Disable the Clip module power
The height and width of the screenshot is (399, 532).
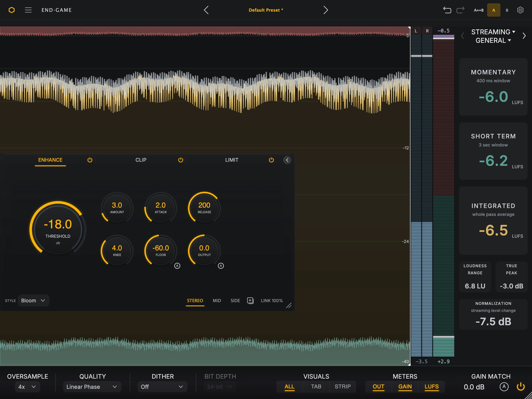(x=181, y=160)
